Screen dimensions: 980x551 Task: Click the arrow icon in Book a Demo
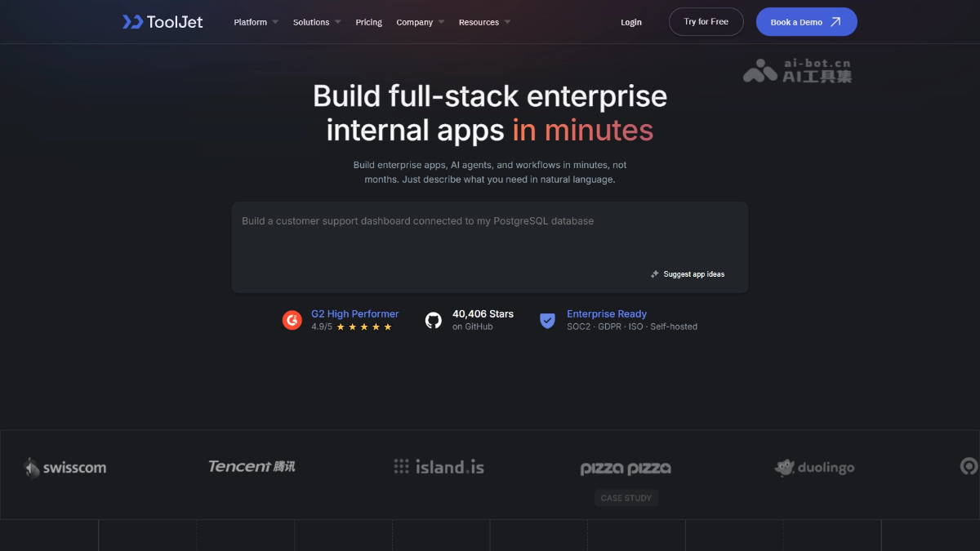835,22
